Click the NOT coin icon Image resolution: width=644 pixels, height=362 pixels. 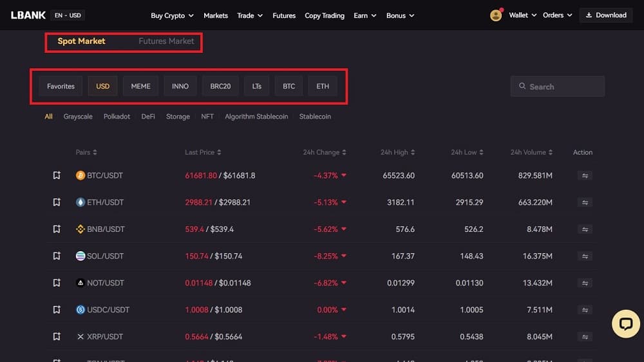coord(80,283)
